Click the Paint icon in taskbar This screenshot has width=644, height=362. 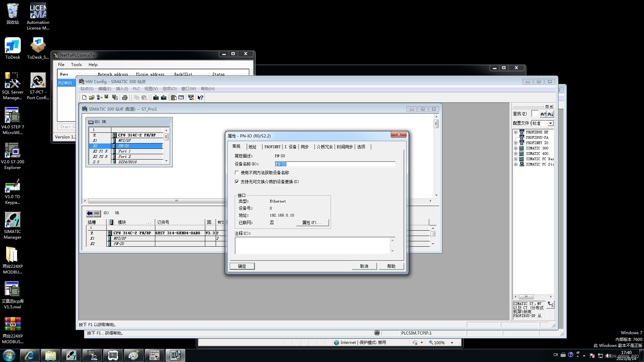click(x=133, y=355)
